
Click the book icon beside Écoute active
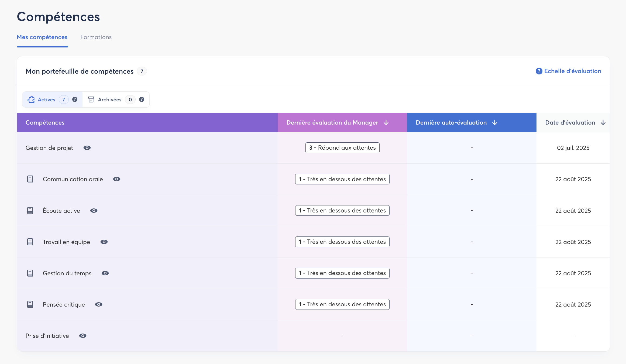(30, 211)
